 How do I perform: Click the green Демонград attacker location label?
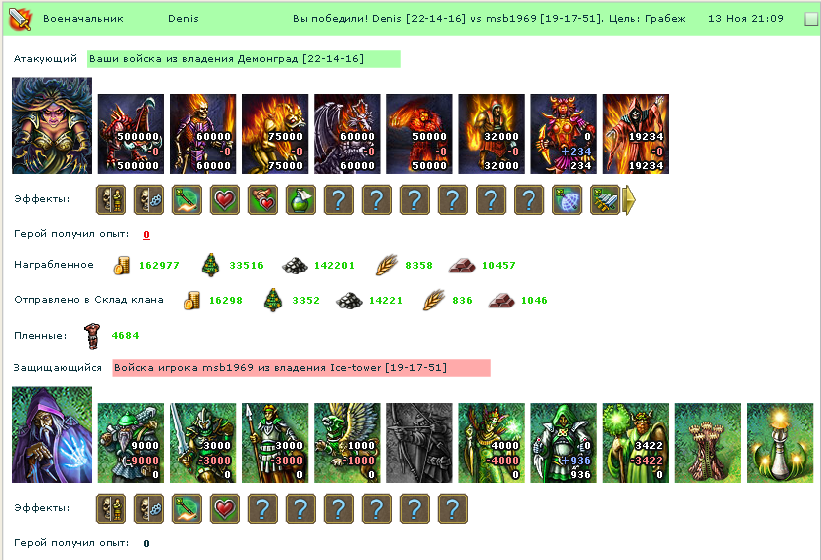click(244, 59)
